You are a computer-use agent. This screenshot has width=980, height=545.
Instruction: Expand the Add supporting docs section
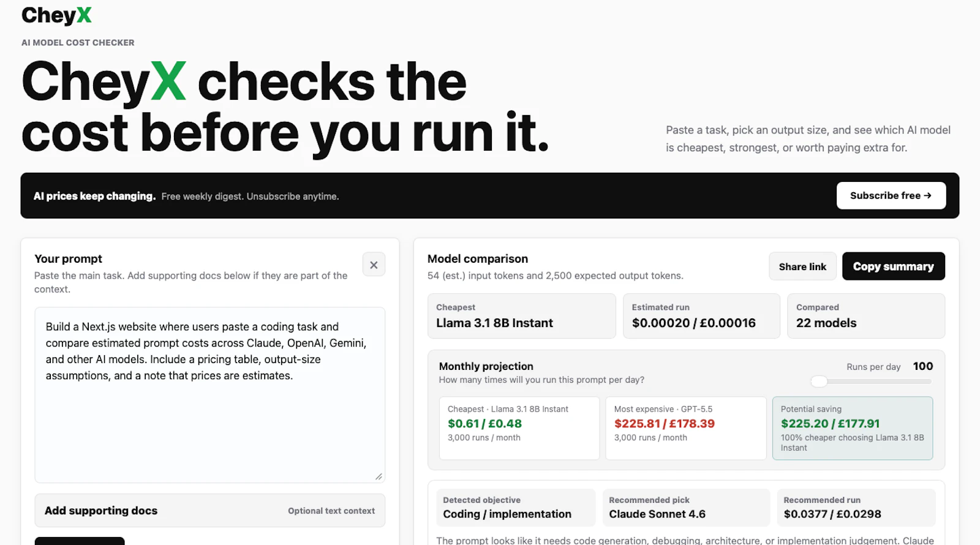(x=210, y=511)
